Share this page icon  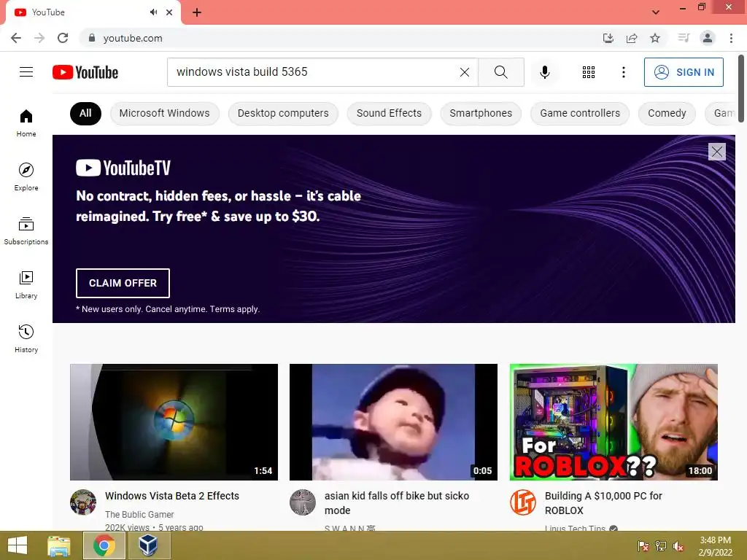click(632, 38)
